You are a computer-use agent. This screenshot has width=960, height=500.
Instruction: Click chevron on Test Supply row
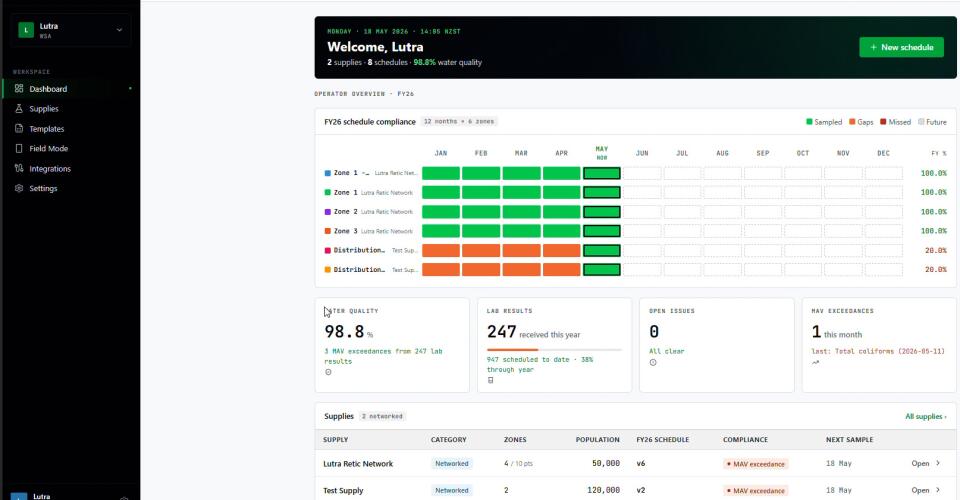(938, 490)
